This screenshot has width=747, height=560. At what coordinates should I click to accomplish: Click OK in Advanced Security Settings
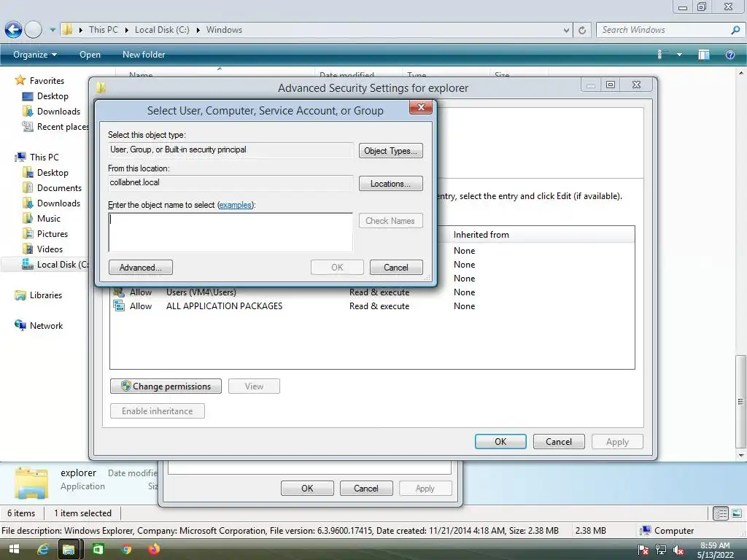coord(500,441)
